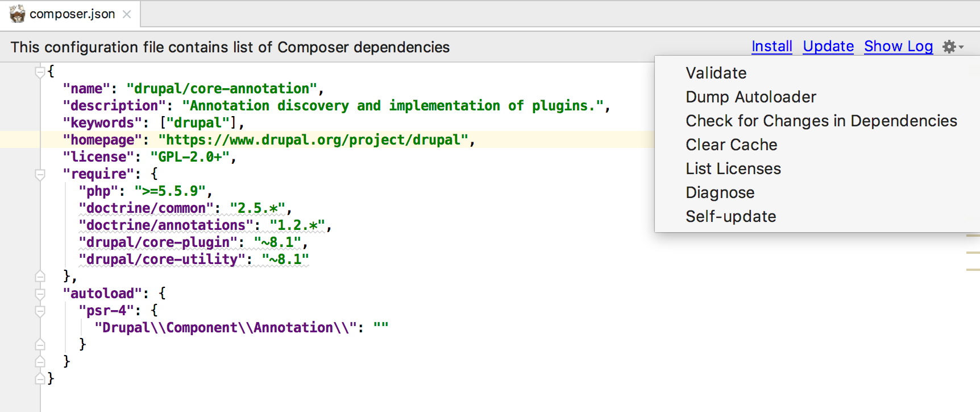The image size is (980, 412).
Task: Click the homepage URL value
Action: click(313, 140)
